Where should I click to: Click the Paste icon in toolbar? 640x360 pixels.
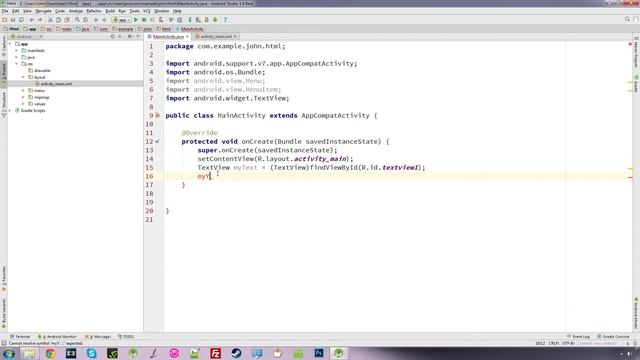67,20
